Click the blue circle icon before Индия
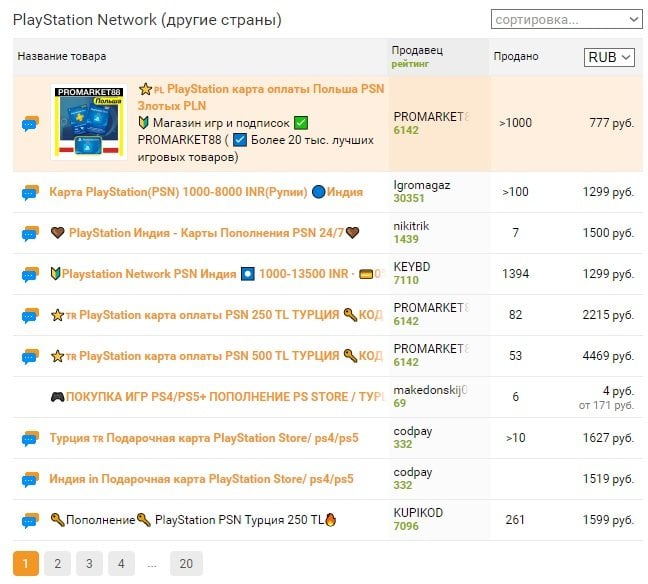Viewport: 648px width, 584px height. pyautogui.click(x=318, y=192)
